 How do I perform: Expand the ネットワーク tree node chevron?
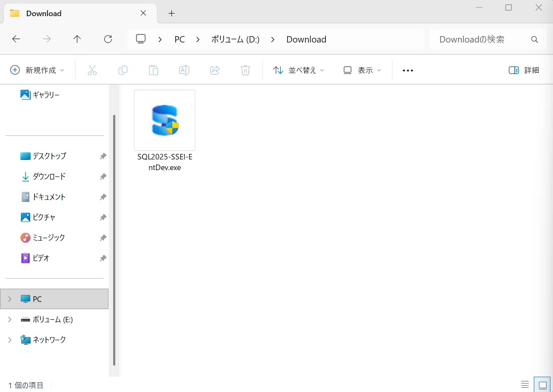click(x=9, y=340)
